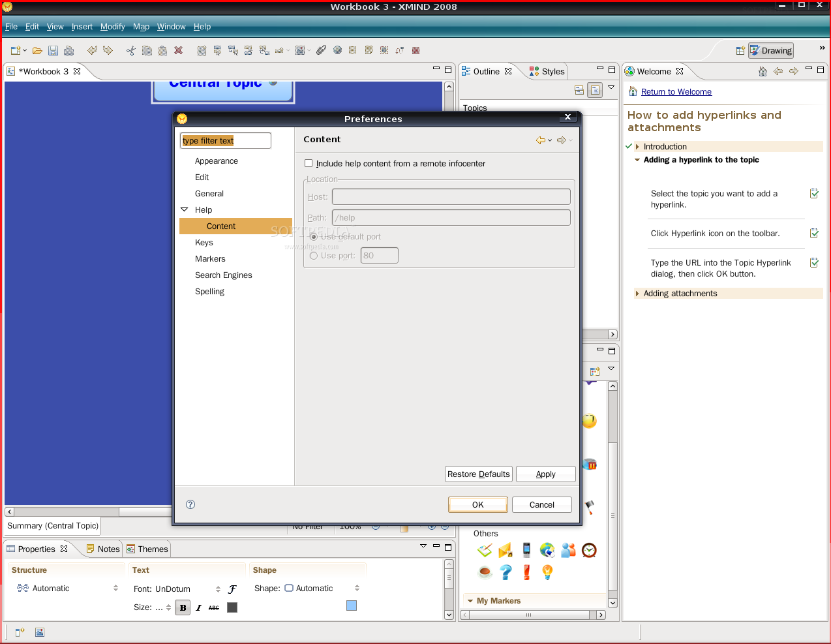Viewport: 831px width, 644px height.
Task: Enable Include help content from remote infocenter
Action: click(x=309, y=164)
